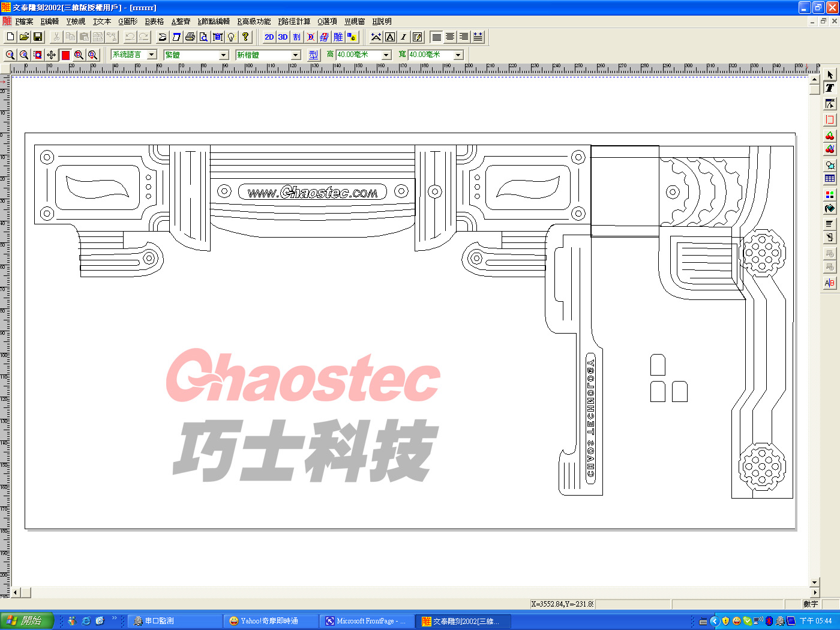The image size is (840, 630).
Task: Click the 開始 Start button
Action: click(x=27, y=621)
